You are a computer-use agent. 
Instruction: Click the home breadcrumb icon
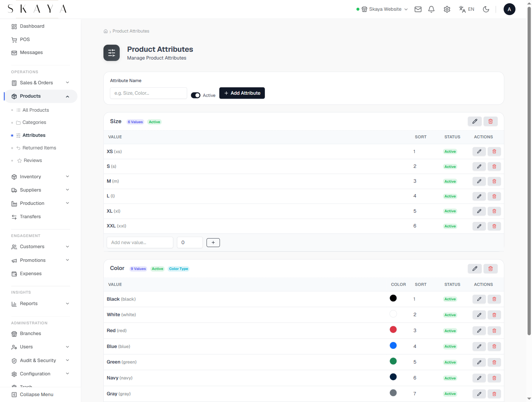click(x=106, y=31)
